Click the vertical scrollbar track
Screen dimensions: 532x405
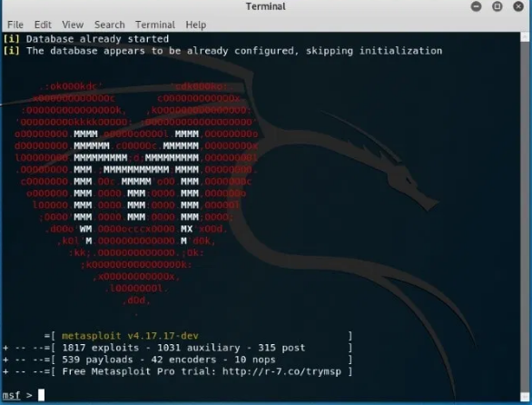click(525, 217)
